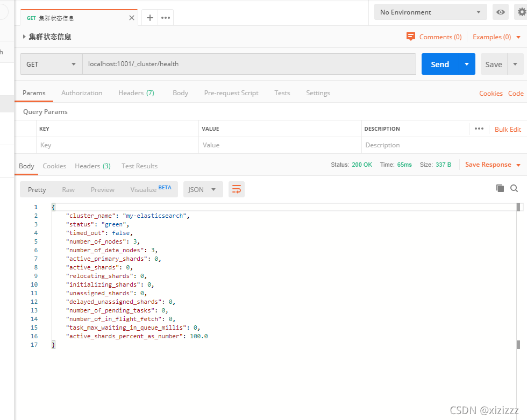Open the request Settings tab
The image size is (527, 420).
pos(318,93)
